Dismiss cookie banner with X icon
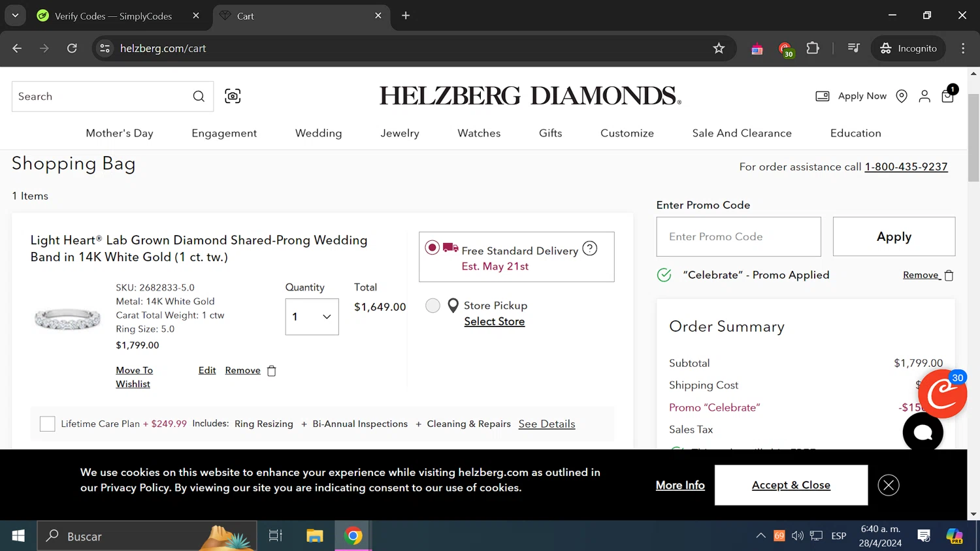 click(x=889, y=485)
